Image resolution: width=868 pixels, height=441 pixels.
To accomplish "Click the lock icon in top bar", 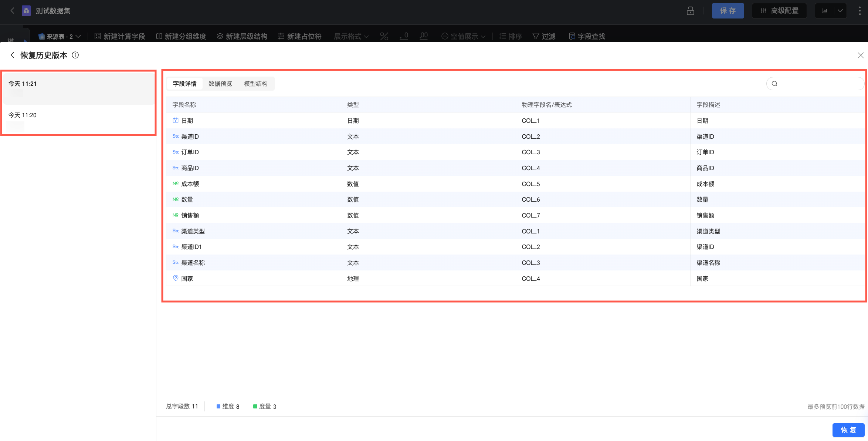I will pos(690,11).
